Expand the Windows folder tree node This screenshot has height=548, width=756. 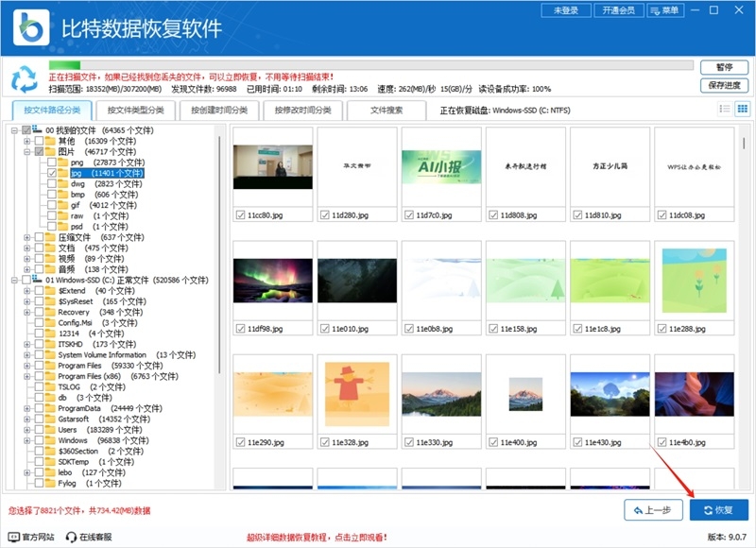[x=26, y=440]
